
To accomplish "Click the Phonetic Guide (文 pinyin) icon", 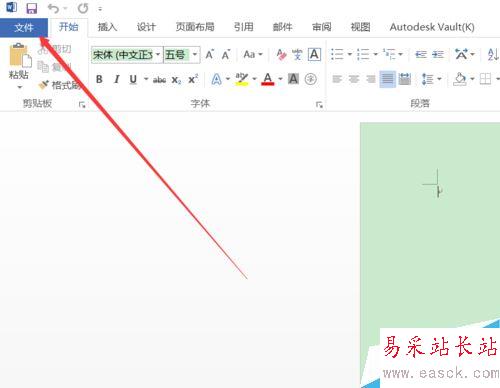I will [x=297, y=54].
